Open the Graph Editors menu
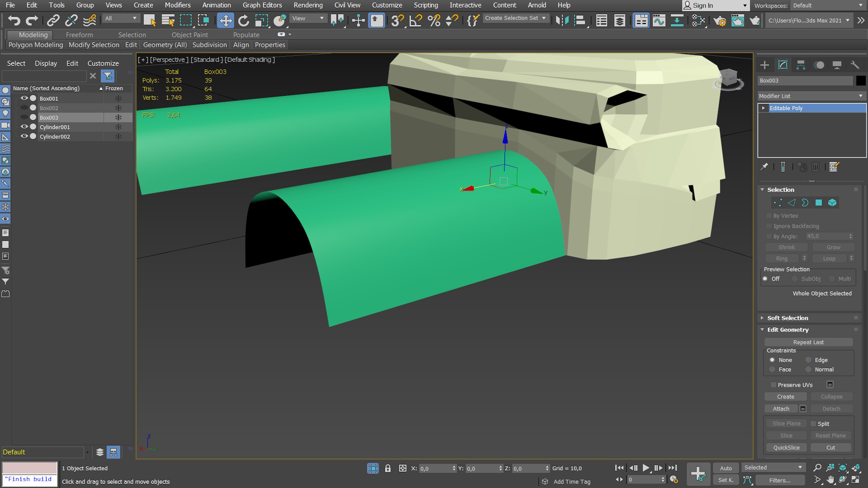The width and height of the screenshot is (868, 488). pos(262,5)
